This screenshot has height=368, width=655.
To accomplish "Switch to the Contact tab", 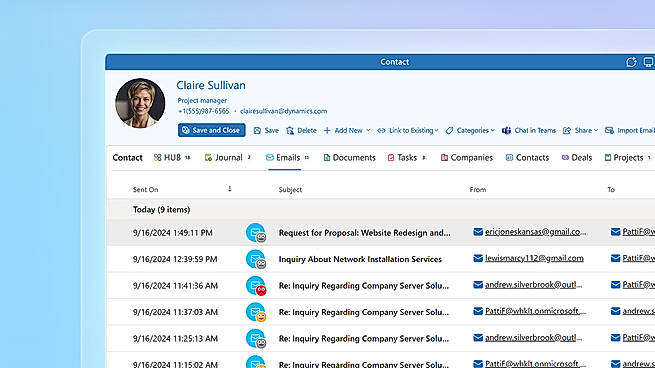I will [x=127, y=157].
